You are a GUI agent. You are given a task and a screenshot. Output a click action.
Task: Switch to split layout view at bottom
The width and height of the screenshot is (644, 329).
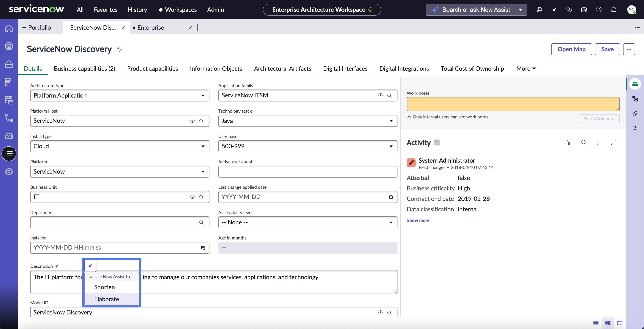608,323
